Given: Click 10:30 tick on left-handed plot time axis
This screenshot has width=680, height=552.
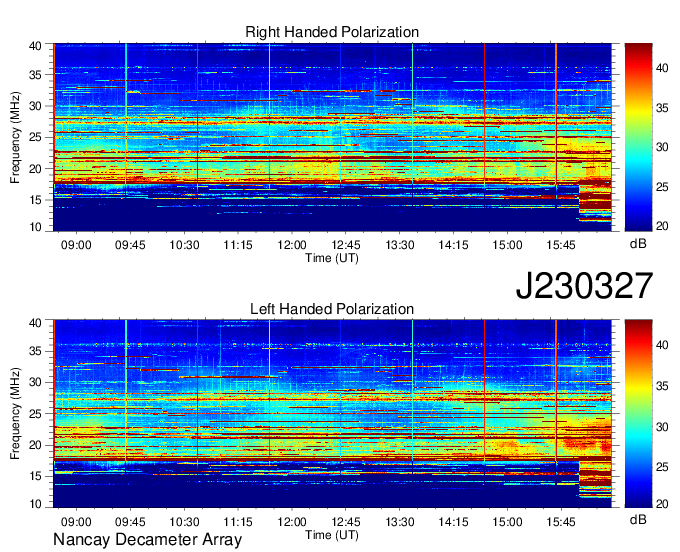Looking at the screenshot, I should (x=184, y=522).
